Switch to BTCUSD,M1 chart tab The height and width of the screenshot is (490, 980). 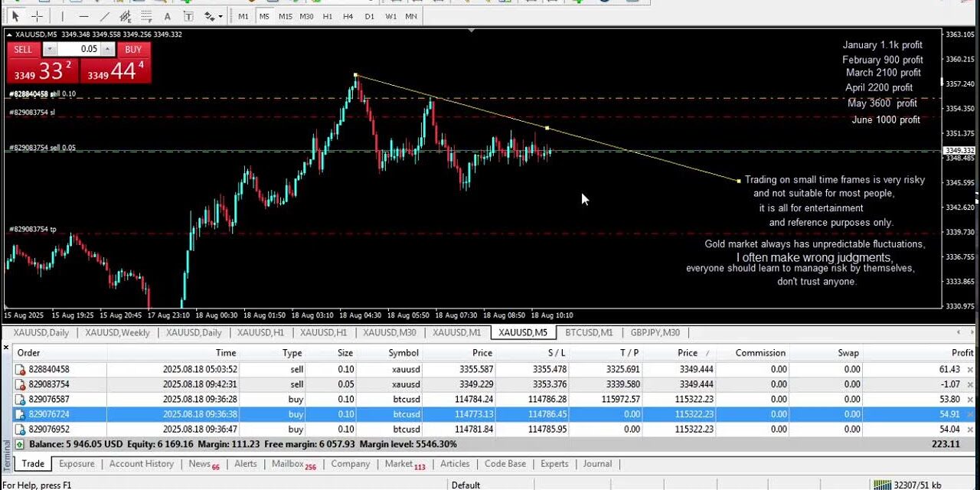pos(589,332)
